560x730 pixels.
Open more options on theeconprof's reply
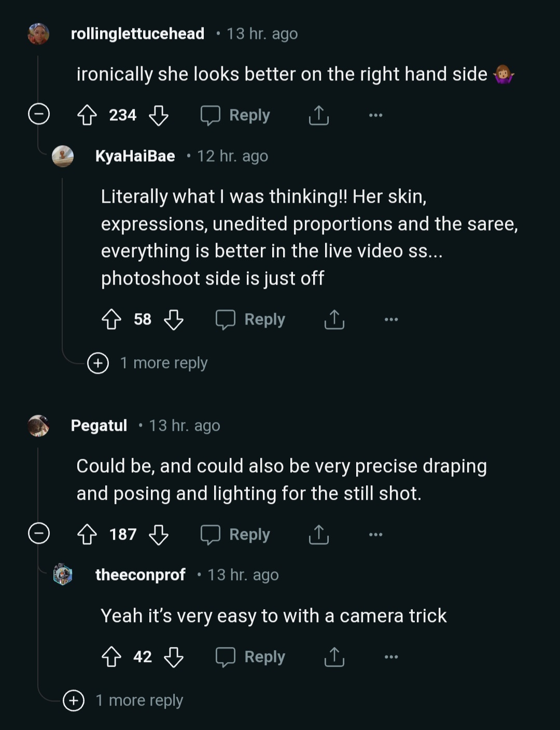[391, 657]
